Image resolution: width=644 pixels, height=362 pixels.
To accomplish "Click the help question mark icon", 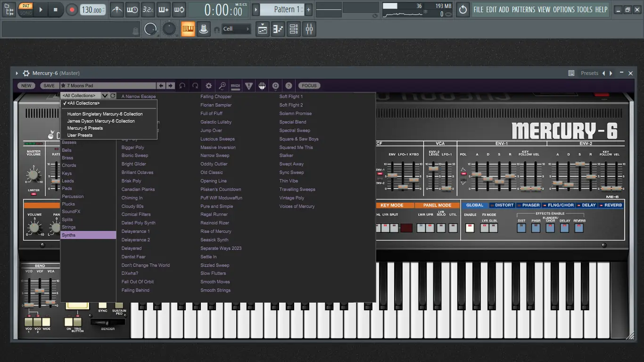I will pos(289,86).
